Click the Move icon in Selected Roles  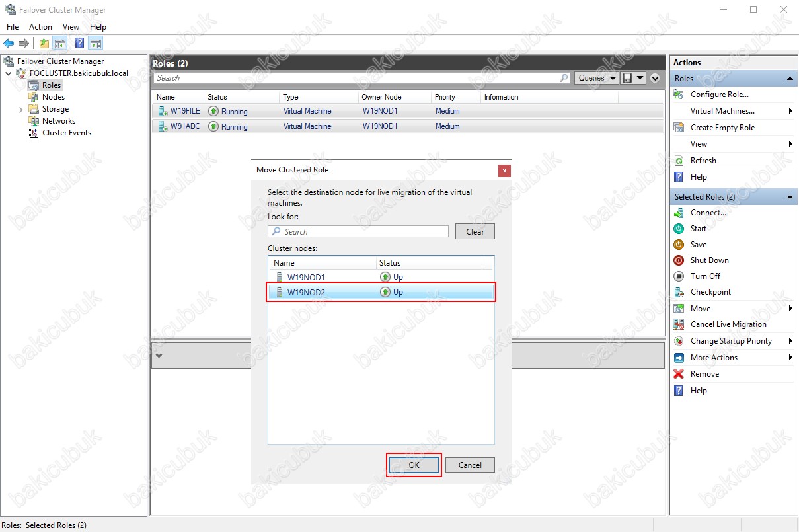(x=679, y=309)
